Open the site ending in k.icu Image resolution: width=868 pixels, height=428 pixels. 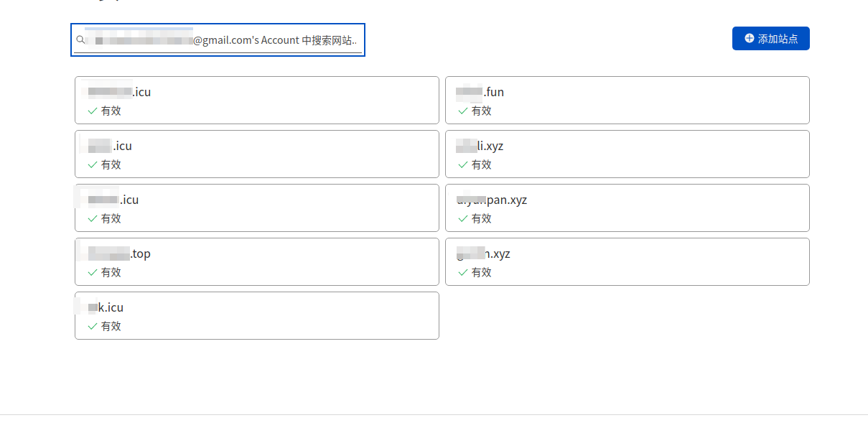pyautogui.click(x=256, y=315)
